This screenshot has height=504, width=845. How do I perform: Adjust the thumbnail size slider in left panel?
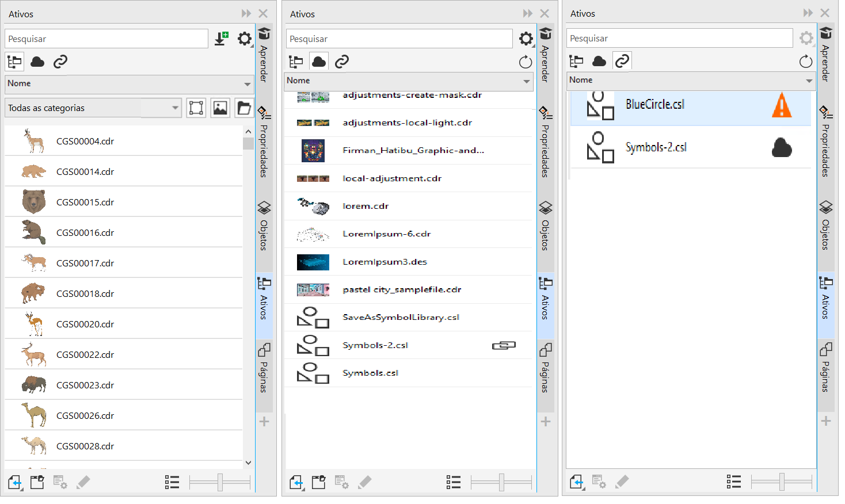pyautogui.click(x=220, y=482)
